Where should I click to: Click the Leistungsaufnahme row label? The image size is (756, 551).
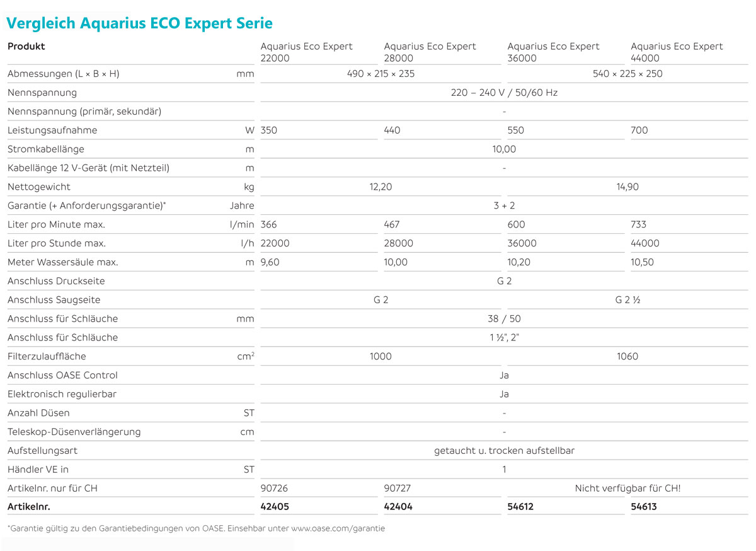point(52,130)
